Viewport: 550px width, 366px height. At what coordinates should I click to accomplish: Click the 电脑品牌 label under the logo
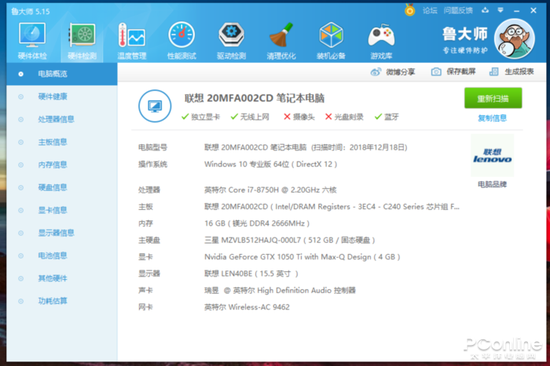coord(492,184)
